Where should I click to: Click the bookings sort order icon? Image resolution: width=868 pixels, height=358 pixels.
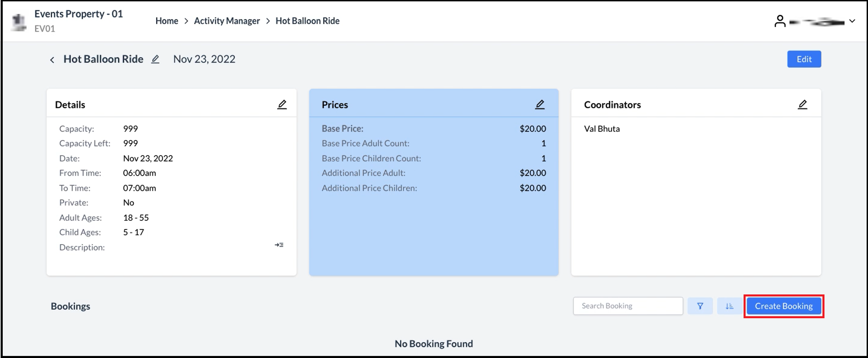pyautogui.click(x=729, y=306)
